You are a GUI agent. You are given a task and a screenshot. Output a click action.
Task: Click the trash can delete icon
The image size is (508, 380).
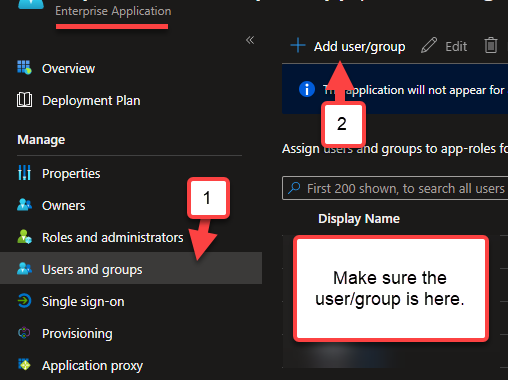(x=491, y=45)
